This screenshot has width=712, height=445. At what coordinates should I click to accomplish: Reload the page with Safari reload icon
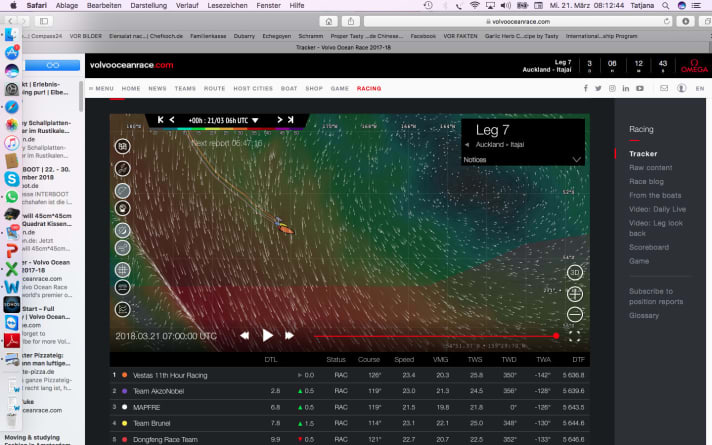(666, 21)
